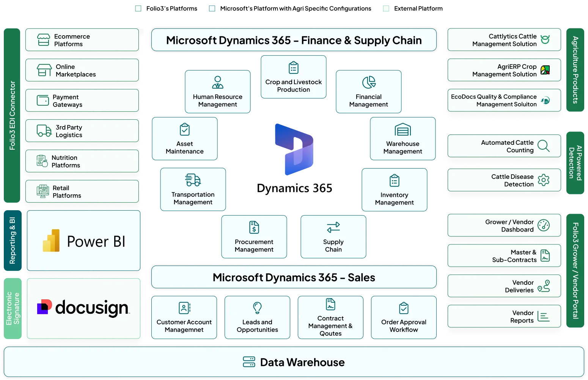Open the Grower / Vendor Dashboard item

tap(504, 225)
